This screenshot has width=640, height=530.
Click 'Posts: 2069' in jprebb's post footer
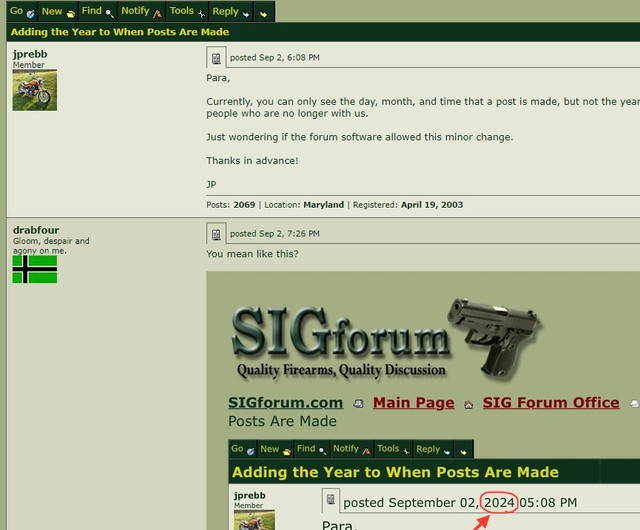point(231,205)
